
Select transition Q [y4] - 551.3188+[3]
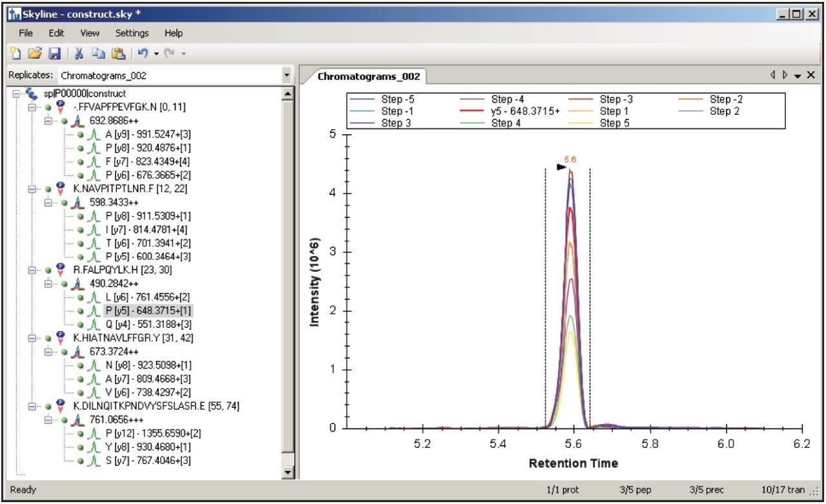148,324
